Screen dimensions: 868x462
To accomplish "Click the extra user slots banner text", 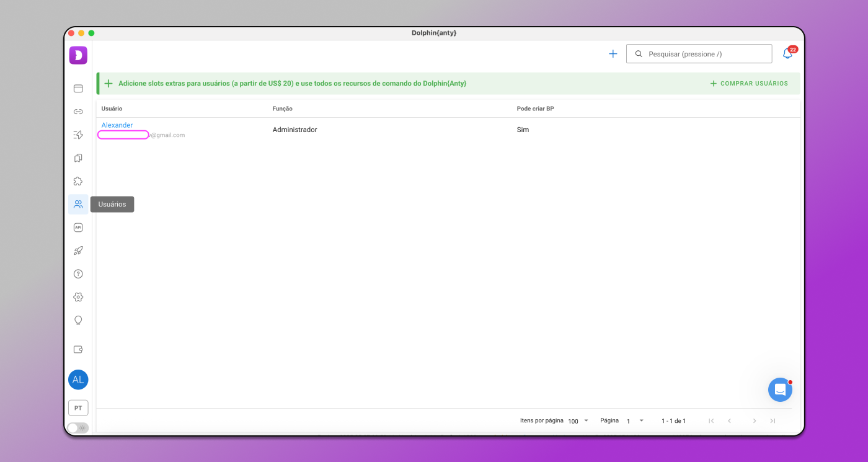I will point(293,83).
